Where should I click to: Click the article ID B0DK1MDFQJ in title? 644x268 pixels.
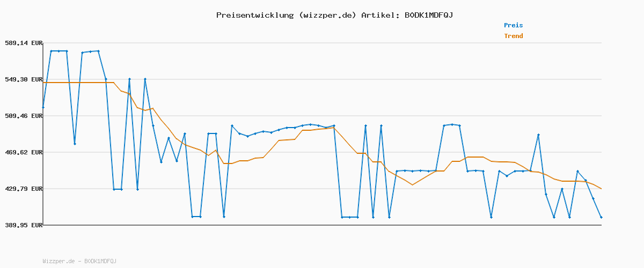click(x=428, y=15)
